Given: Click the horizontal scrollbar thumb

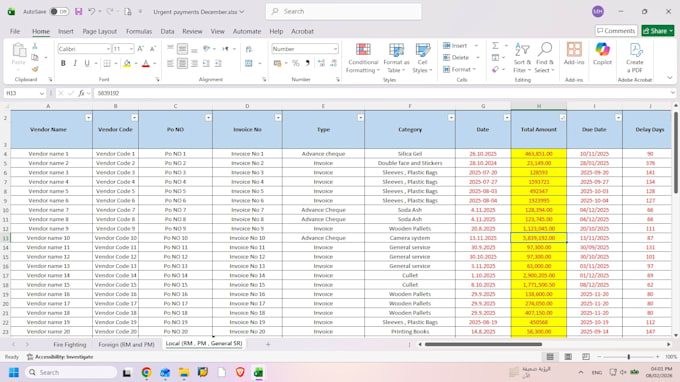Looking at the screenshot, I should click(483, 344).
